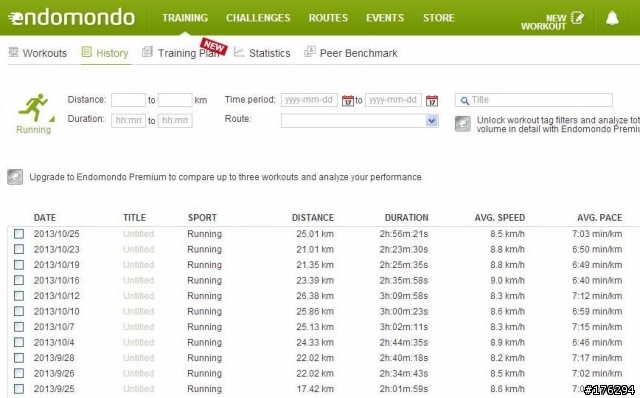This screenshot has height=398, width=640.
Task: Sort by the DISTANCE column header
Action: pyautogui.click(x=313, y=218)
